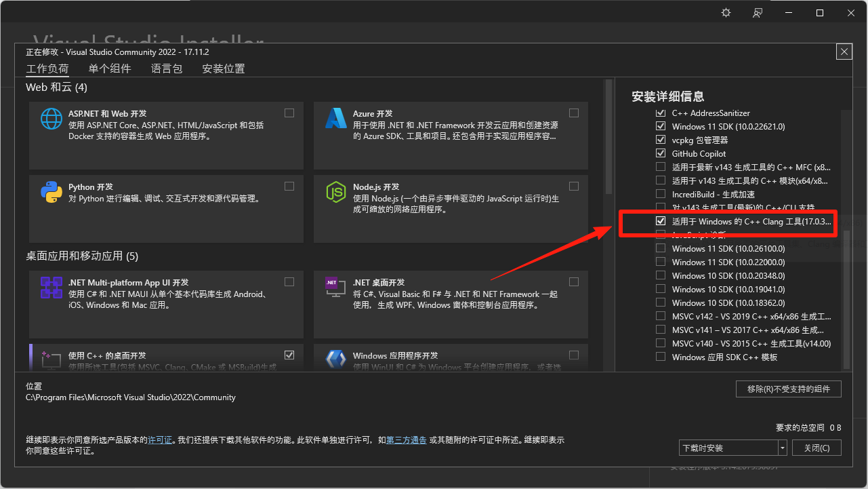The height and width of the screenshot is (489, 868).
Task: Check Windows 10 SDK (10.0.18362.0)
Action: [661, 302]
